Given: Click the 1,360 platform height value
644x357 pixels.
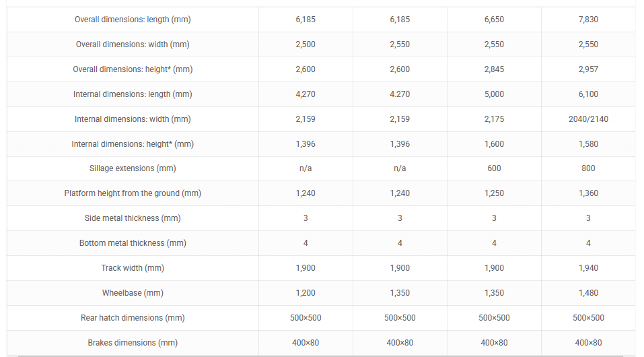Looking at the screenshot, I should pyautogui.click(x=588, y=193).
